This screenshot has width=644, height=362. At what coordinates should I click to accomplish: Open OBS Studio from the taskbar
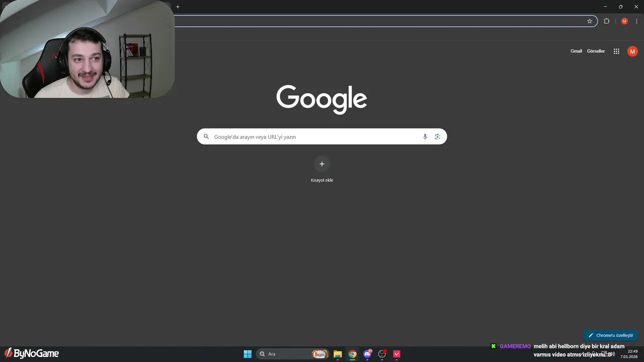tap(382, 354)
